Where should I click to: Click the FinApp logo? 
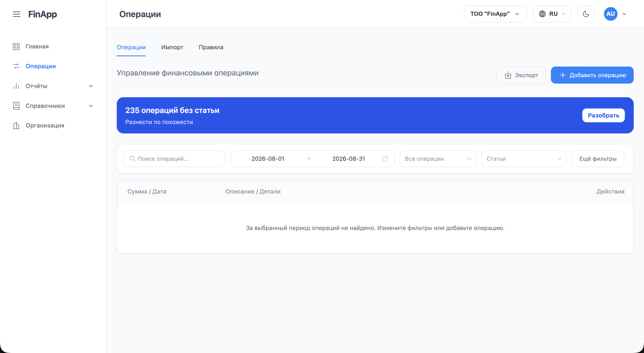tap(43, 14)
